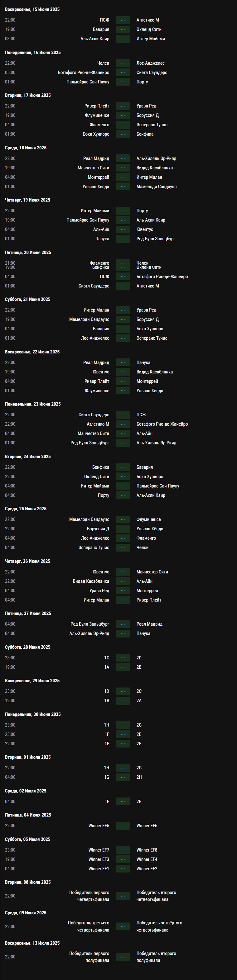Select Манчестер Сити in match against Видад Касабланка
The width and height of the screenshot is (237, 980).
click(x=93, y=168)
